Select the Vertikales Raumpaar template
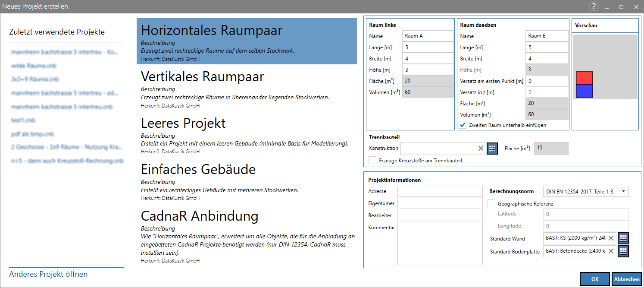This screenshot has width=644, height=288. (x=247, y=89)
